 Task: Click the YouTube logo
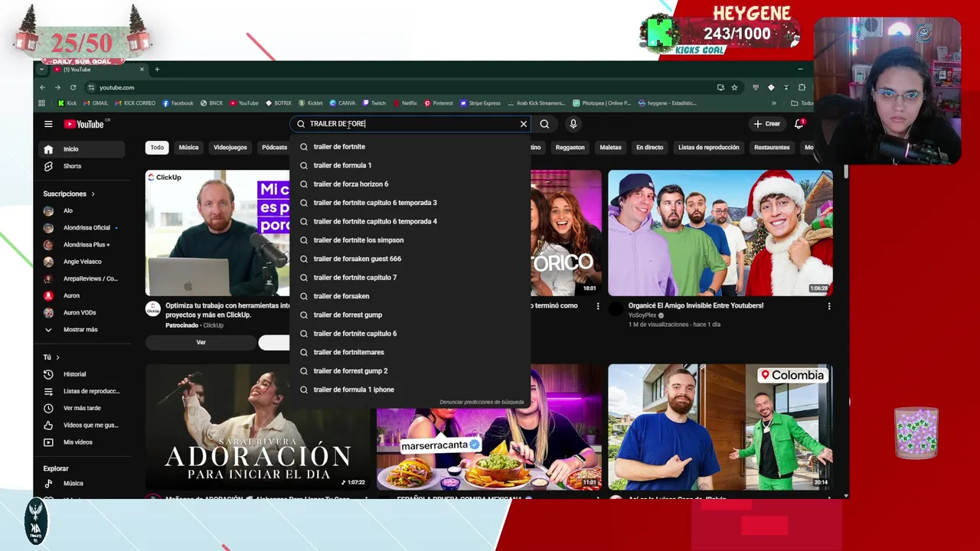tap(84, 124)
